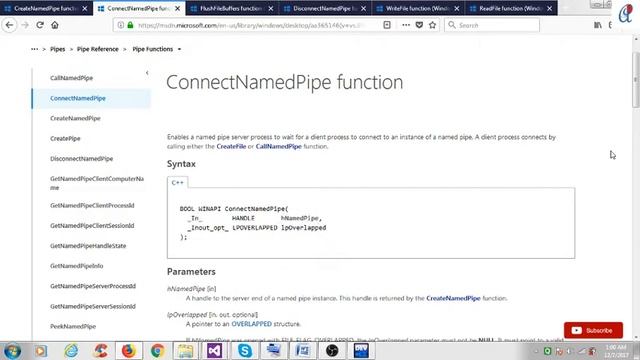Open GetNamedPipeClientSessionId in the sidebar
Viewport: 640px width, 360px height.
tap(92, 226)
